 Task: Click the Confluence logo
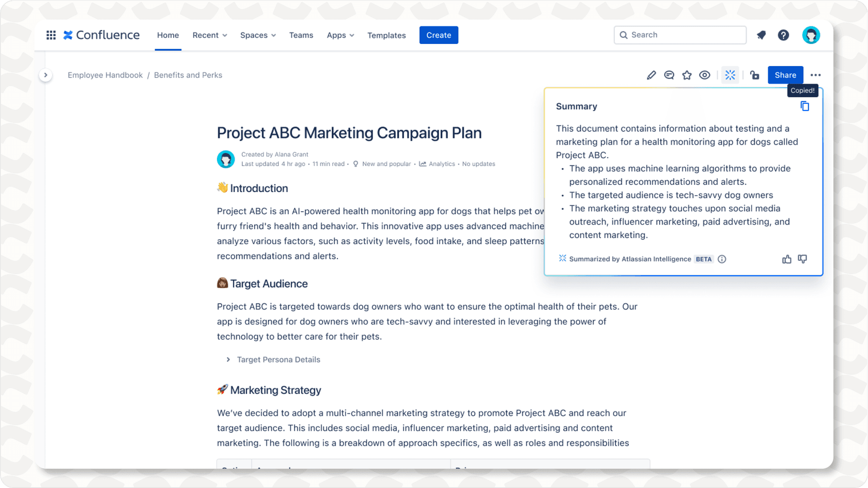point(101,35)
